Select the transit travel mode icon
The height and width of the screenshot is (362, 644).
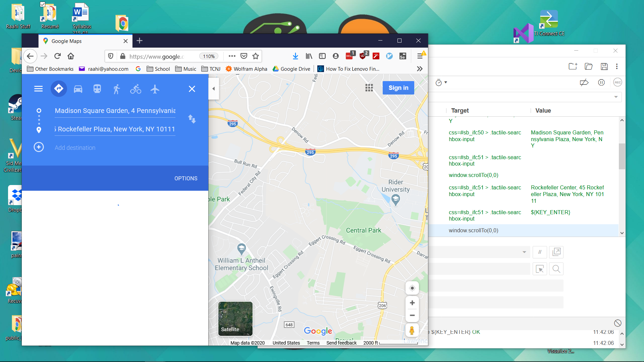97,89
